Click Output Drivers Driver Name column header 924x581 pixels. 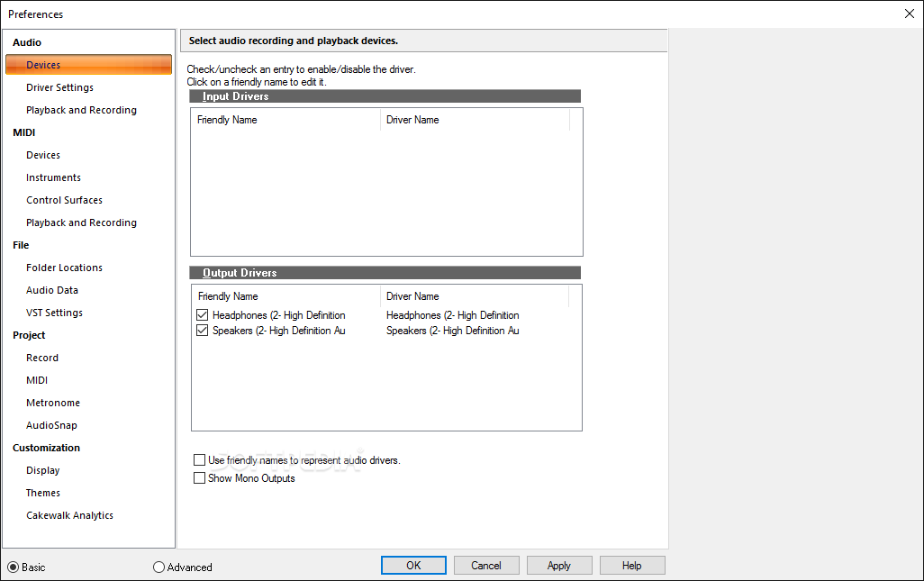click(x=475, y=296)
